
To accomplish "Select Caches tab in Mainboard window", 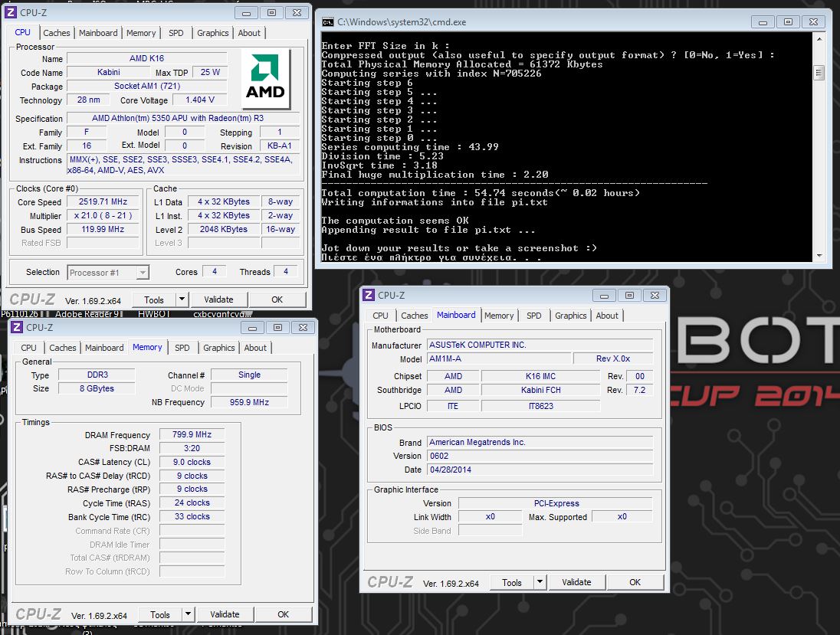I will click(x=414, y=316).
